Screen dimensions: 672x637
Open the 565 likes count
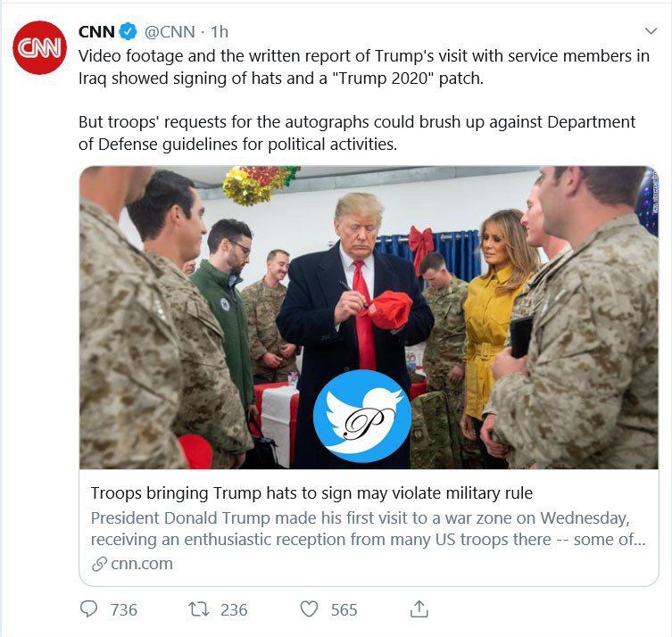(x=344, y=609)
